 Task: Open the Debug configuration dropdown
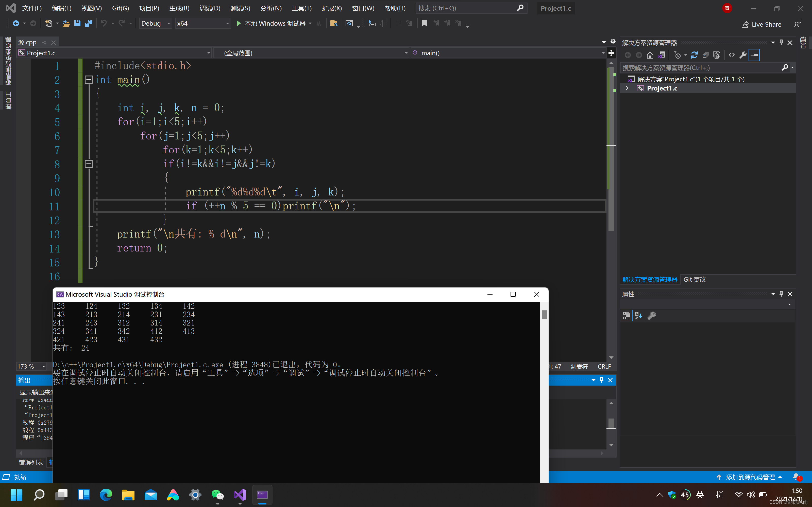[168, 24]
